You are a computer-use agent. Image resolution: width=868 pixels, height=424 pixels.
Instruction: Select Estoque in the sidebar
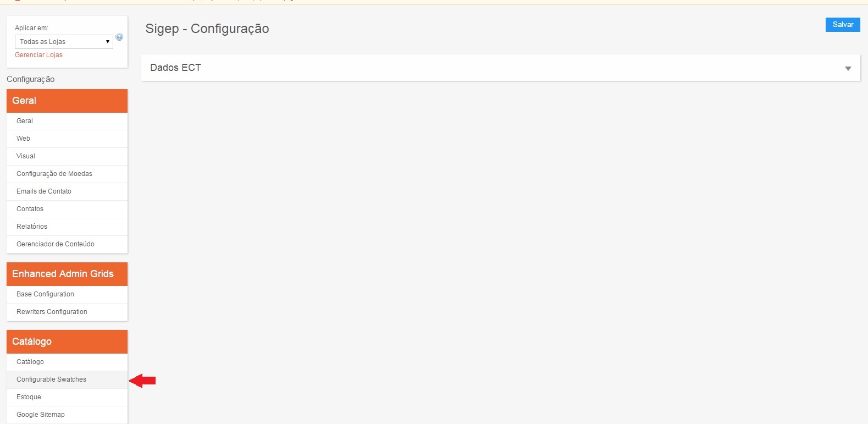tap(67, 397)
